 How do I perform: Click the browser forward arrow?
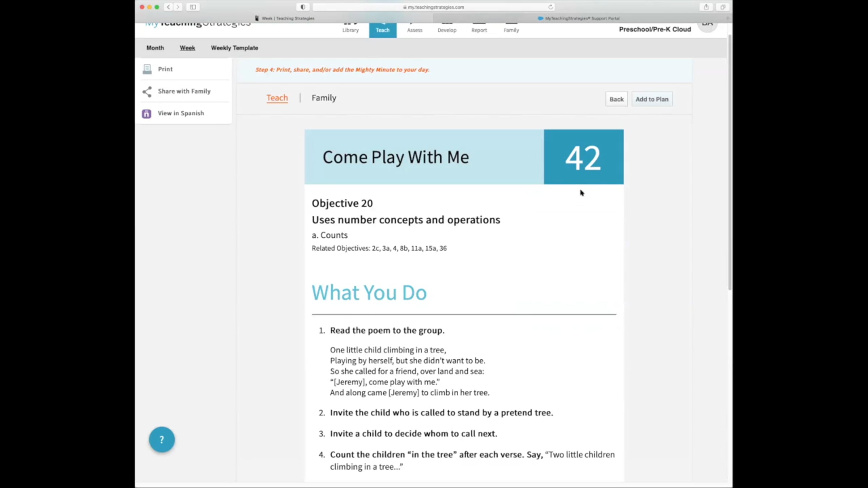tap(178, 7)
